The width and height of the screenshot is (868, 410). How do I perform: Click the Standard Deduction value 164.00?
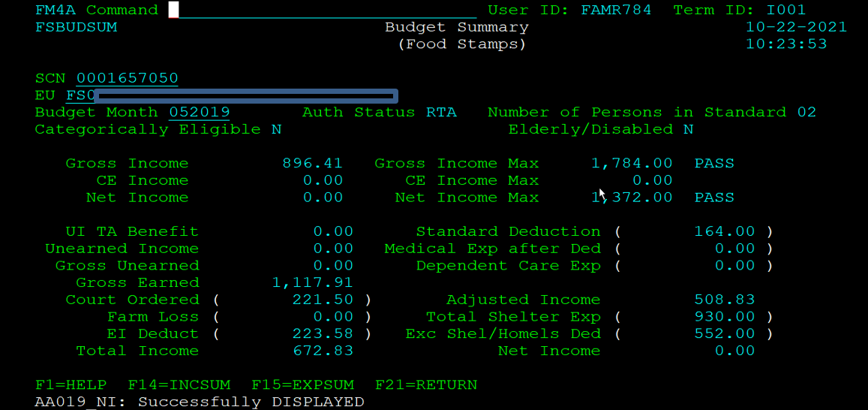(x=725, y=232)
